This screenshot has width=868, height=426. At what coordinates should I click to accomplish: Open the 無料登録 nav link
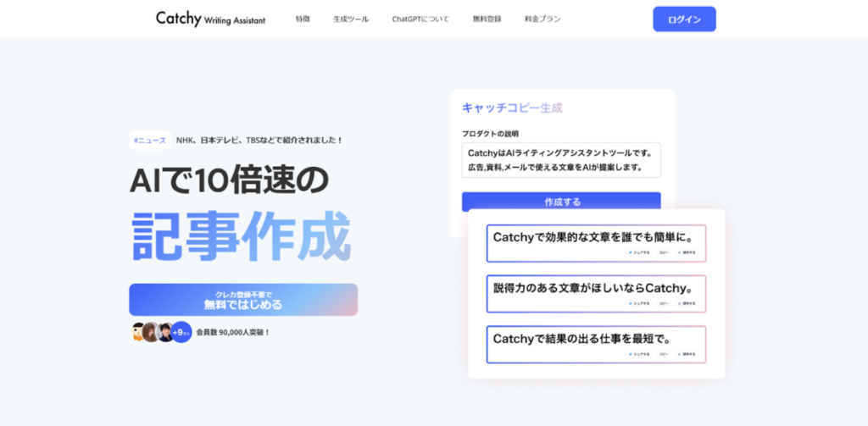(x=487, y=19)
